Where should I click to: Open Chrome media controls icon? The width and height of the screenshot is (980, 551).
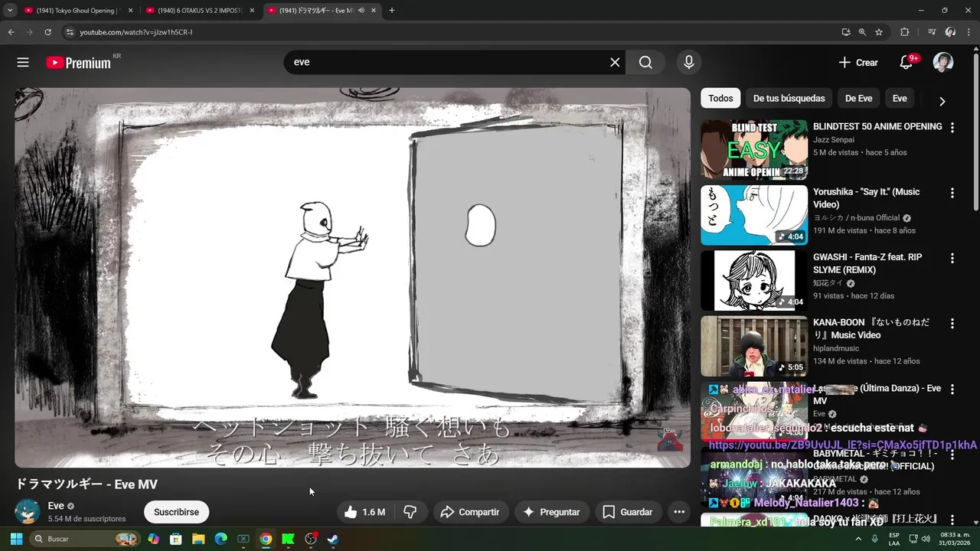932,32
